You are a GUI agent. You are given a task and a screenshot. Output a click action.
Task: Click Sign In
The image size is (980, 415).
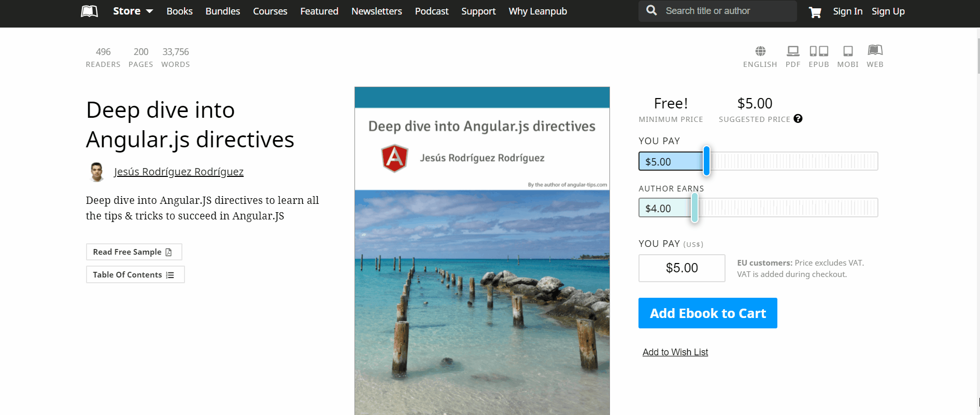847,11
